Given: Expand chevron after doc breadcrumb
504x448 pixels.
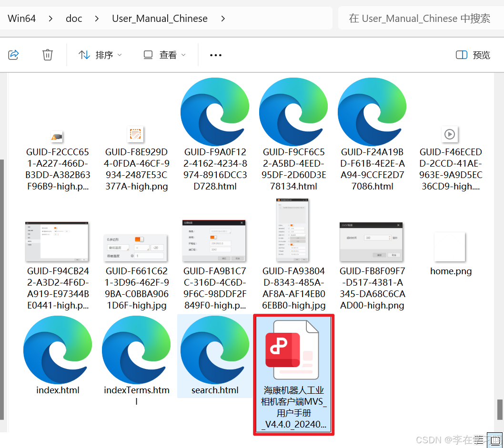Looking at the screenshot, I should [x=97, y=19].
